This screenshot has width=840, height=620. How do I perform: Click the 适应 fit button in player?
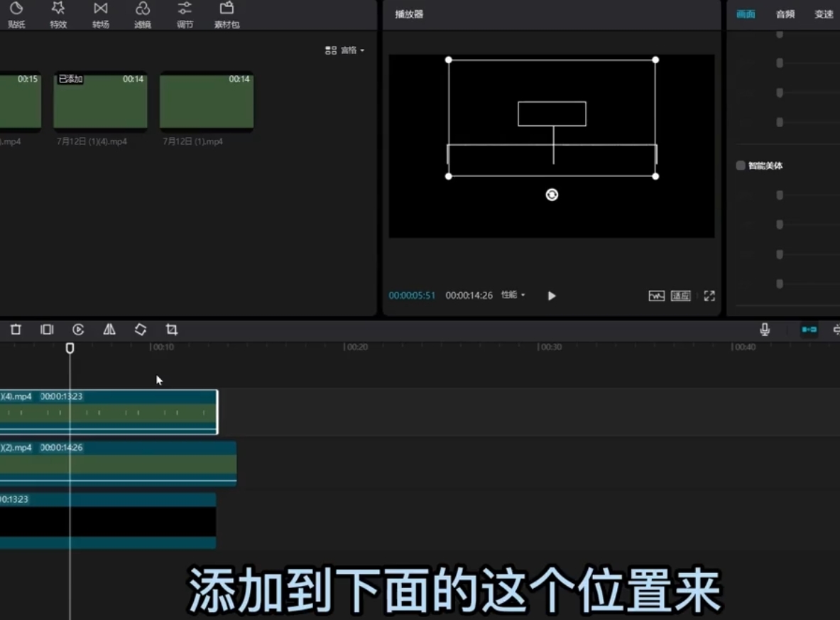[681, 296]
